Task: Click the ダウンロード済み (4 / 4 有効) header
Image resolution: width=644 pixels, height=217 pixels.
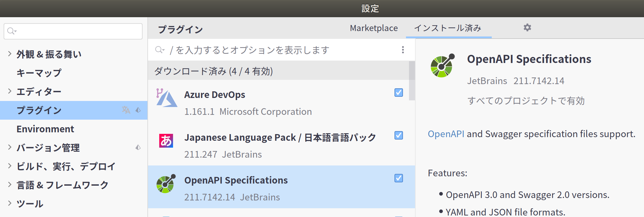Action: [214, 71]
